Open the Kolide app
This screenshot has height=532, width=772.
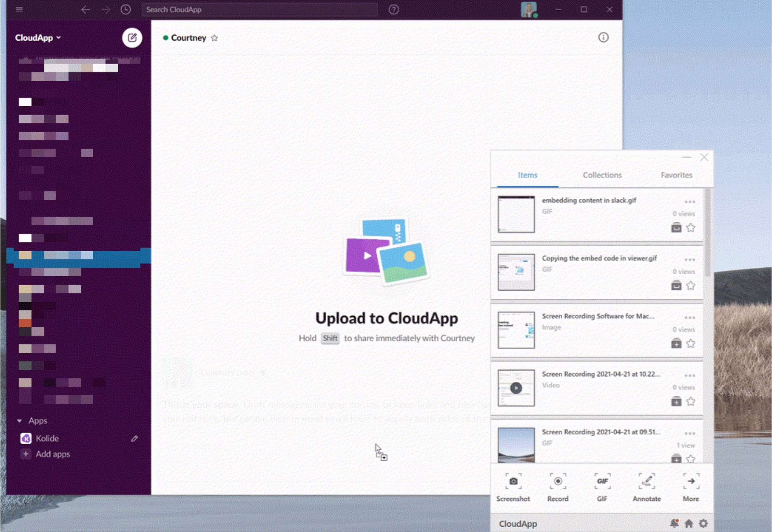(47, 439)
